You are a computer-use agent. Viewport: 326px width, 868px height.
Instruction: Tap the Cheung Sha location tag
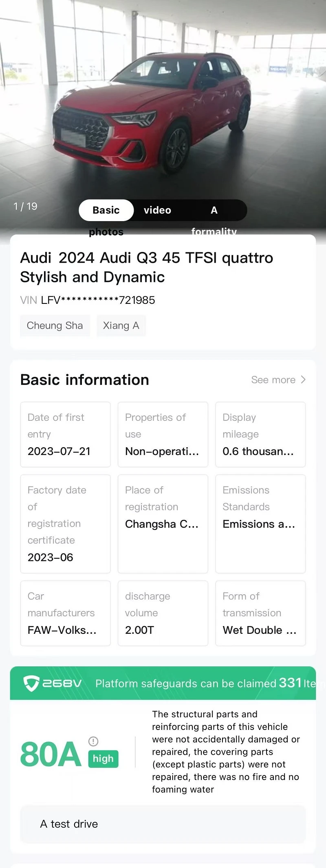(x=55, y=325)
